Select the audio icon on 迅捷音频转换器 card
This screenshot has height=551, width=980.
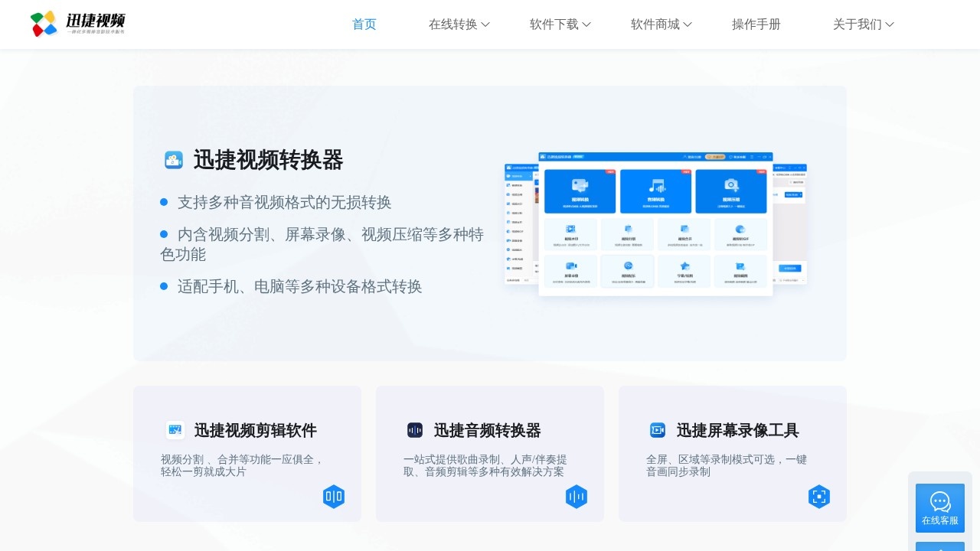[x=415, y=430]
